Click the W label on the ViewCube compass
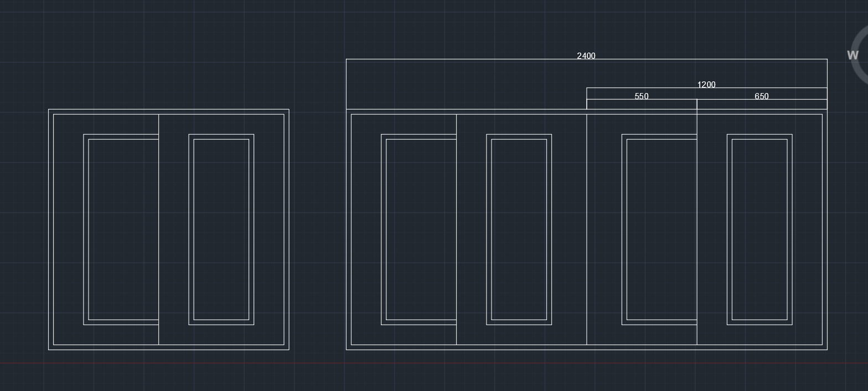 (853, 55)
